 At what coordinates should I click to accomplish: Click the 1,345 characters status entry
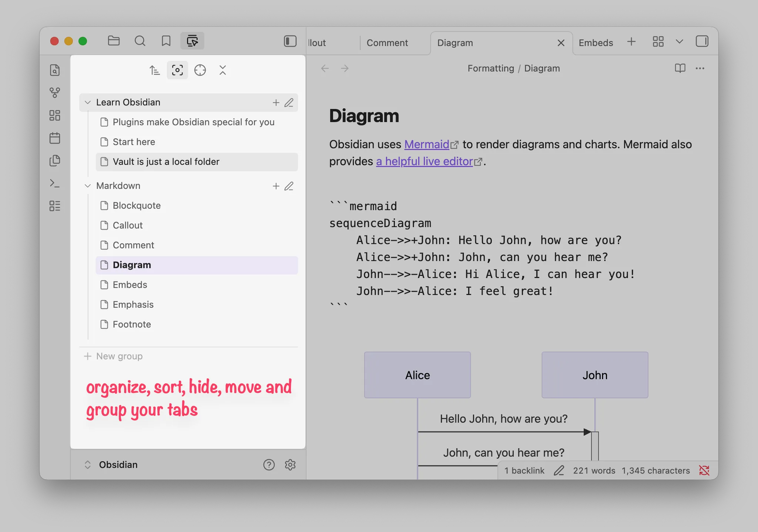[x=655, y=471]
